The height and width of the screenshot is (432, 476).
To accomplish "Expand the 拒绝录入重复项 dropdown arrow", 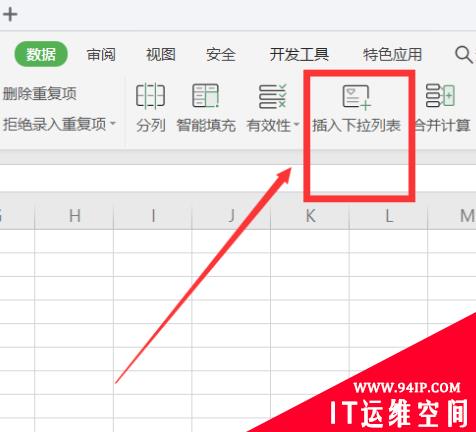I will [x=113, y=124].
